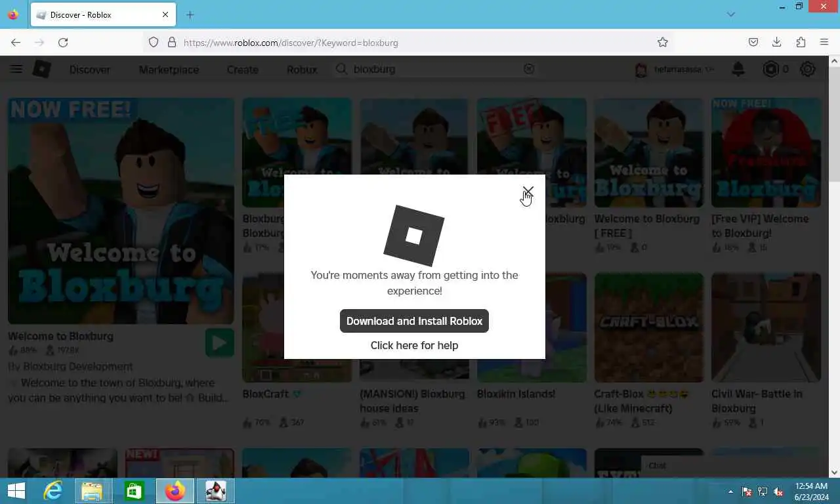This screenshot has height=504, width=840.
Task: Open the user profile avatar
Action: click(x=641, y=70)
